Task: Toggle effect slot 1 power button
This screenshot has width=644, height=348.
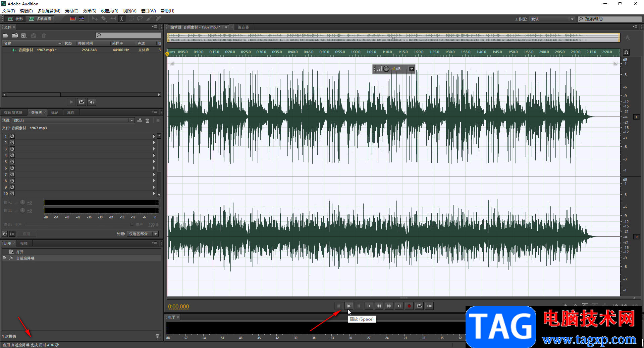Action: (x=12, y=136)
